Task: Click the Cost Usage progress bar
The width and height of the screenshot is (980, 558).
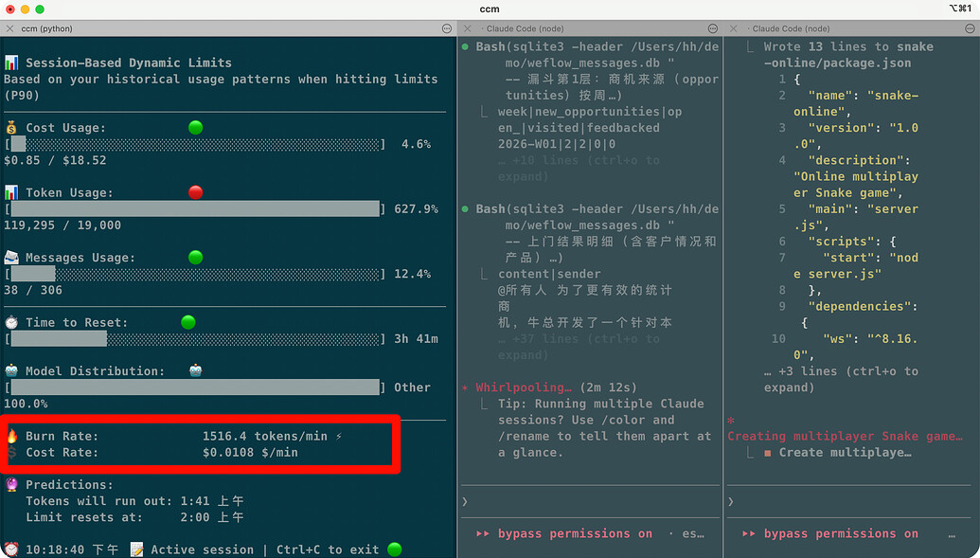Action: coord(195,145)
